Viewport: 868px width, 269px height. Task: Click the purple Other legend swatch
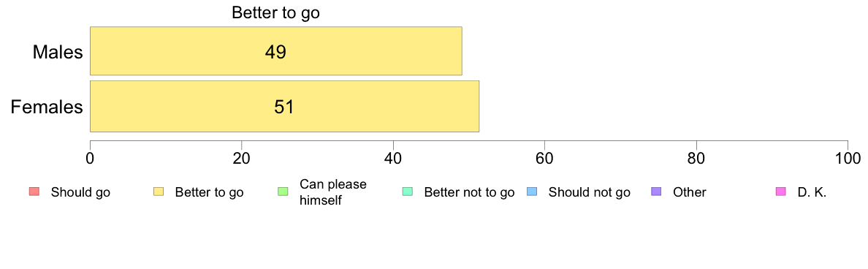pos(656,192)
